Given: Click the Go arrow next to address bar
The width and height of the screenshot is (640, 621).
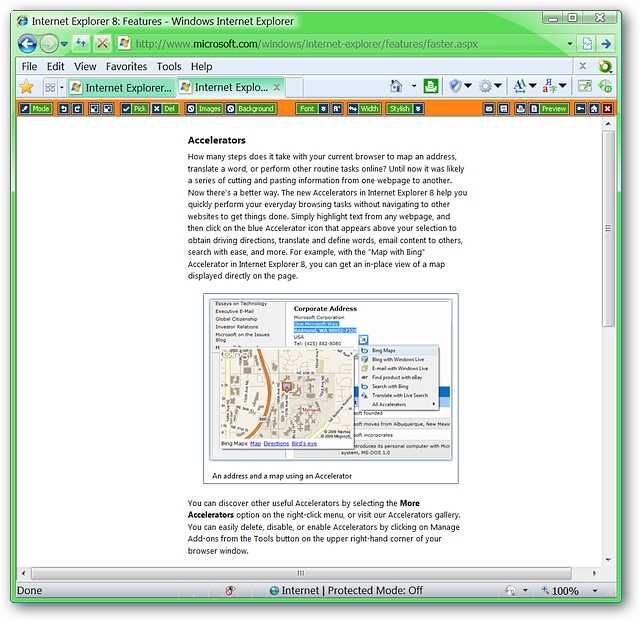Looking at the screenshot, I should pos(607,44).
